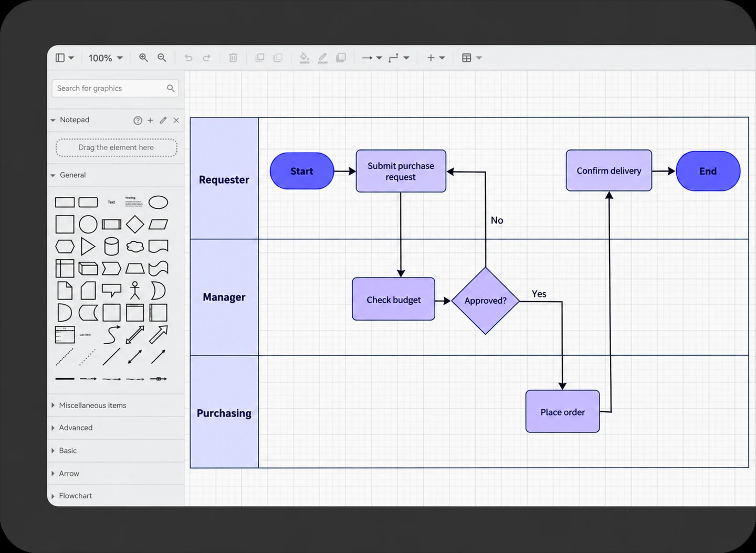Select the Text shape in General
756x553 pixels.
[x=111, y=202]
